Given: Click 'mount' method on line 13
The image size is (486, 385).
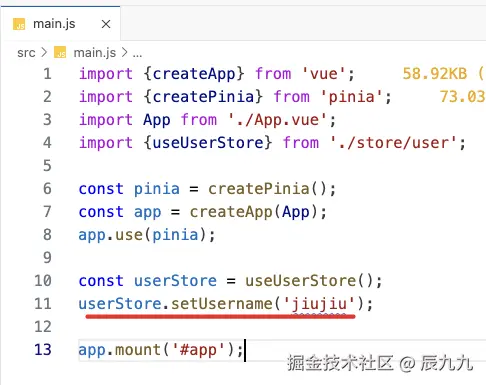Looking at the screenshot, I should click(x=138, y=350).
